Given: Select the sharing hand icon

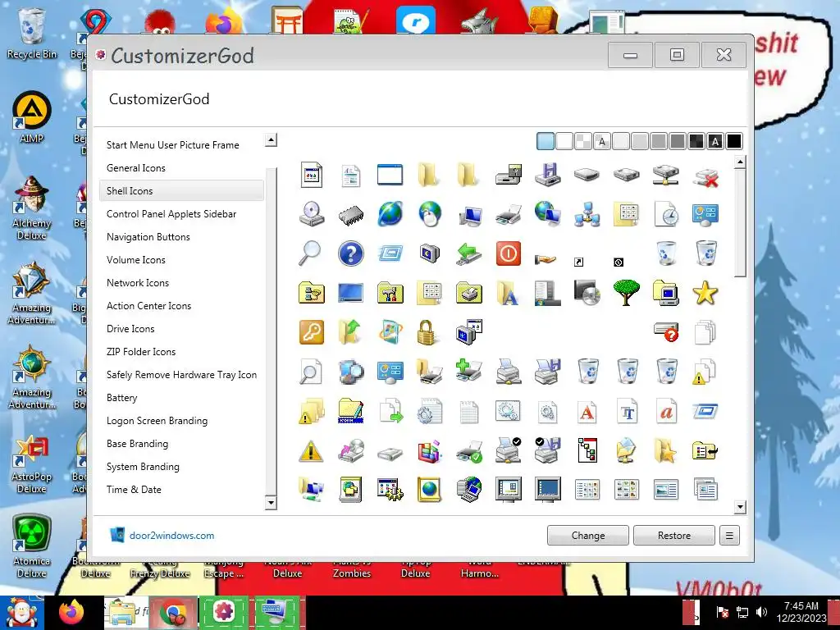Looking at the screenshot, I should tap(546, 259).
